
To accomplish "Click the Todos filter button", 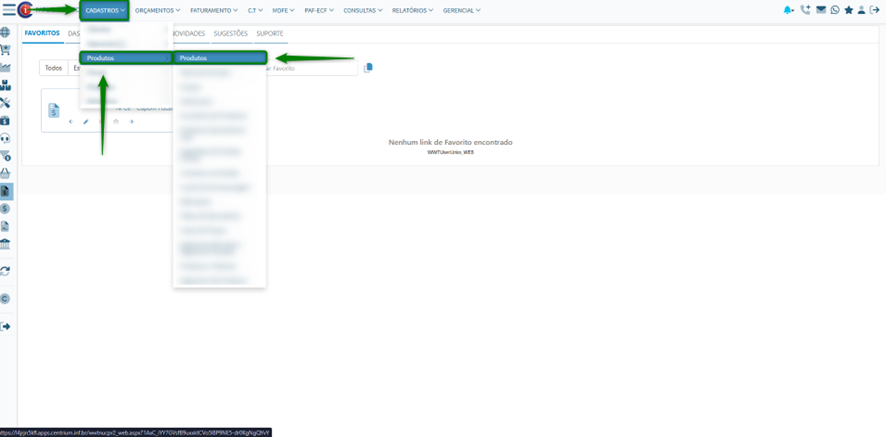I will (x=53, y=68).
